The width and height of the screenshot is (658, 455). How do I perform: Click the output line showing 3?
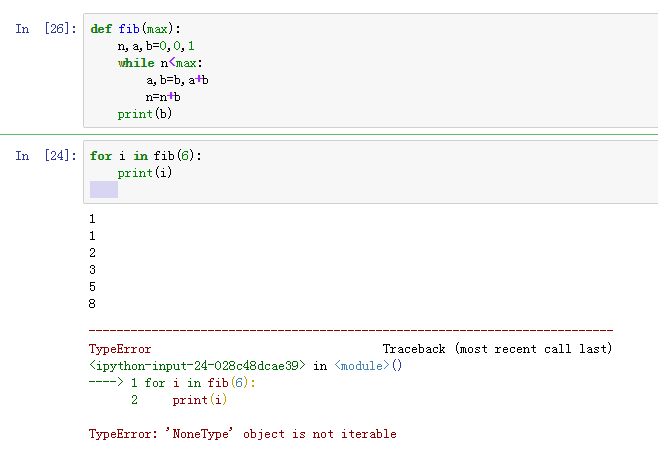pyautogui.click(x=93, y=269)
